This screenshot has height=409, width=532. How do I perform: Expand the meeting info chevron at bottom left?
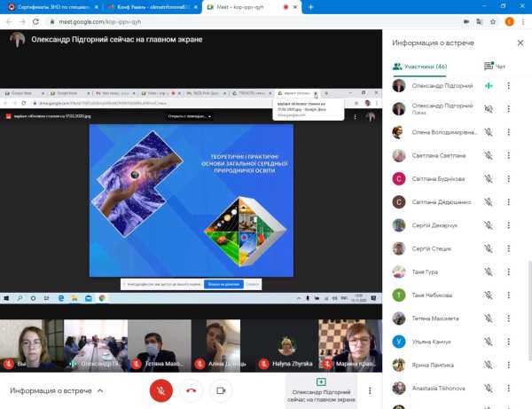coord(100,390)
